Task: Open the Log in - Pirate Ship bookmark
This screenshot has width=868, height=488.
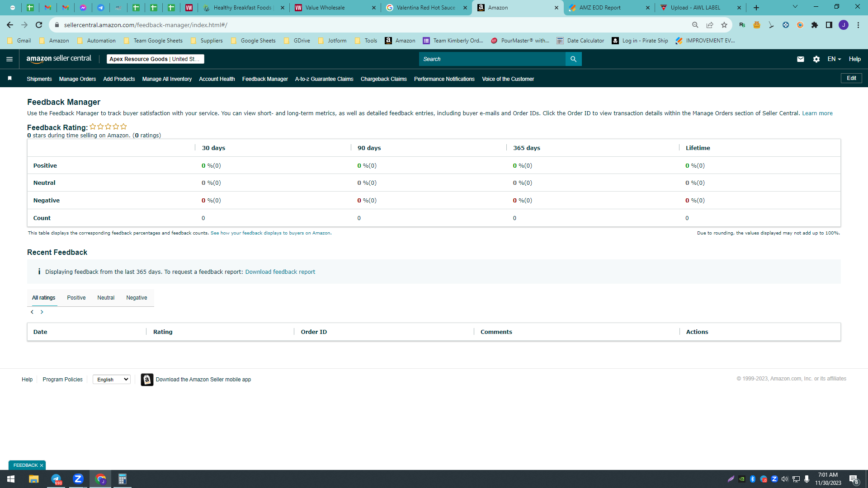Action: coord(640,41)
